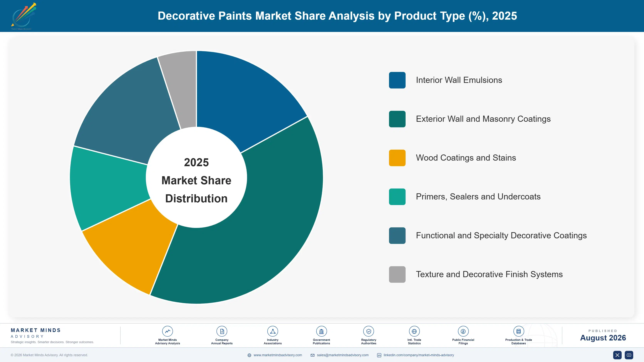Click the Public Financial Filings icon
644x362 pixels.
coord(463,331)
